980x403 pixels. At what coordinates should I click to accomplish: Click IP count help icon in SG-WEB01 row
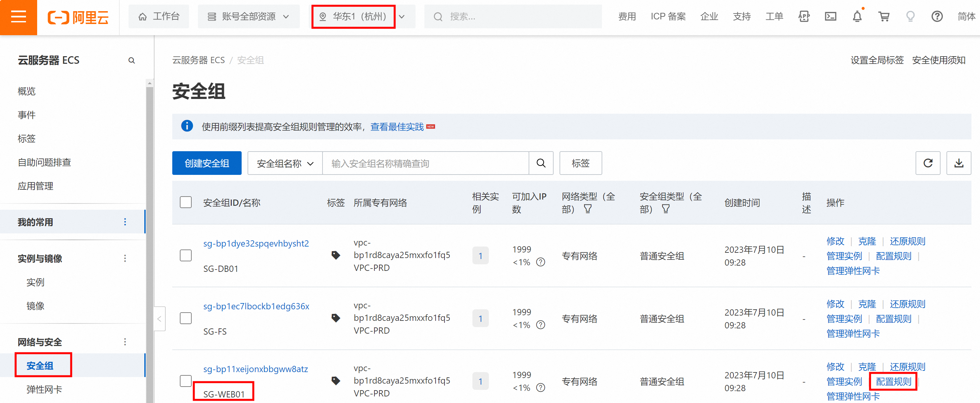tap(540, 388)
